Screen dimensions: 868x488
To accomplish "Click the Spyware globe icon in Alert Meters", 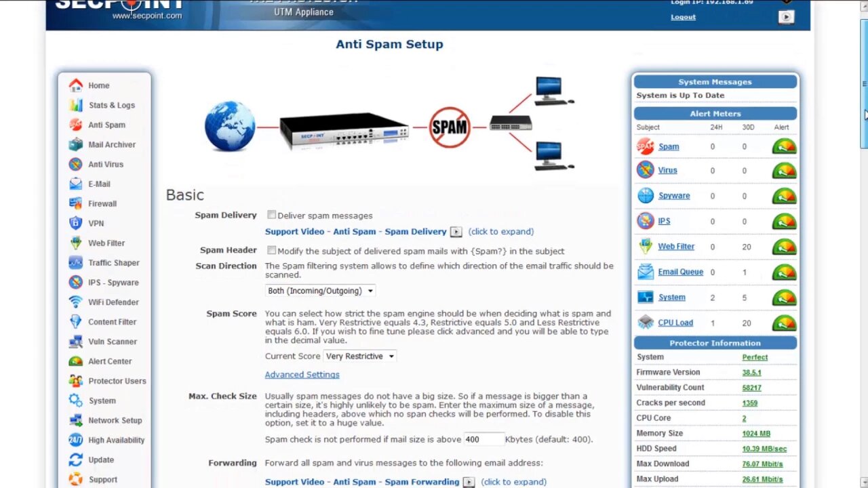I will 645,196.
